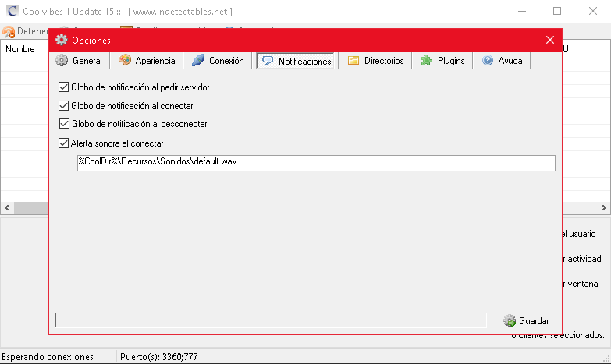Click the left arrow of horizontal scrollbar
Viewport: 611px width, 364px height.
point(7,208)
